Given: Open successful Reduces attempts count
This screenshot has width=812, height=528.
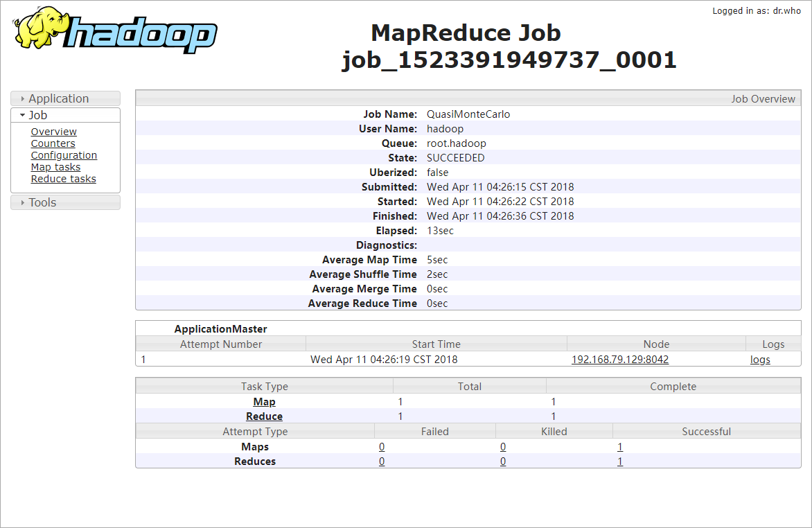Looking at the screenshot, I should [x=620, y=461].
